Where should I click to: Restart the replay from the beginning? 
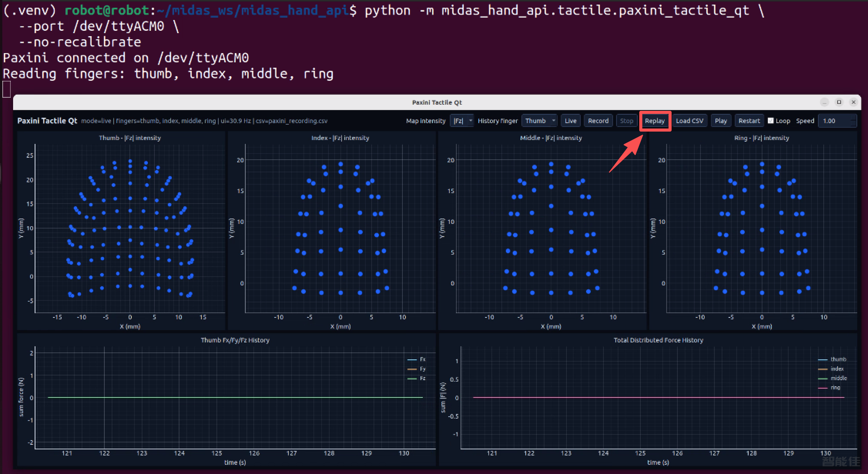click(x=749, y=121)
